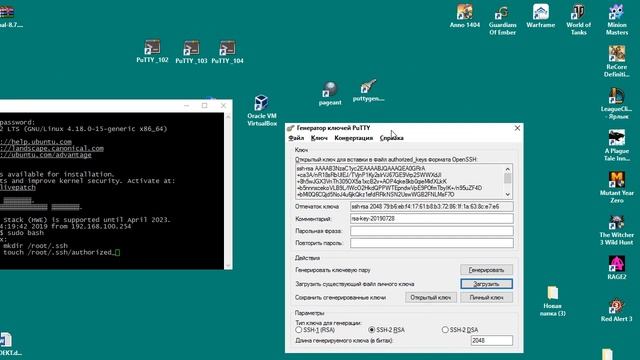Click in the Комментарий field
This screenshot has height=360, width=640.
click(431, 218)
